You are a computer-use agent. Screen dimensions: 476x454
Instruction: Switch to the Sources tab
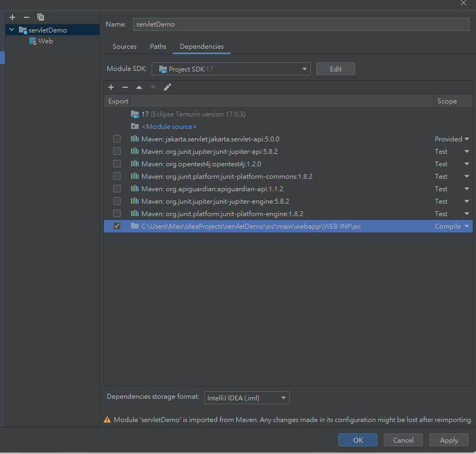click(125, 47)
